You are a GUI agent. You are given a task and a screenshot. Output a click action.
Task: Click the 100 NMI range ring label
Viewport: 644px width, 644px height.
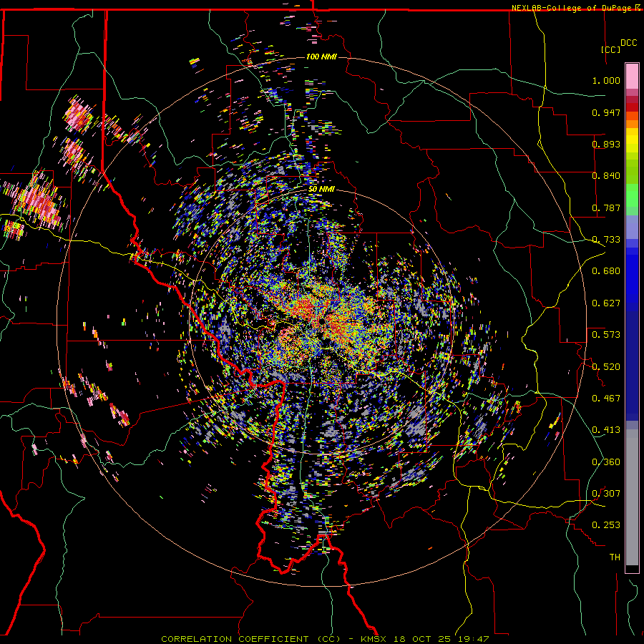[321, 57]
